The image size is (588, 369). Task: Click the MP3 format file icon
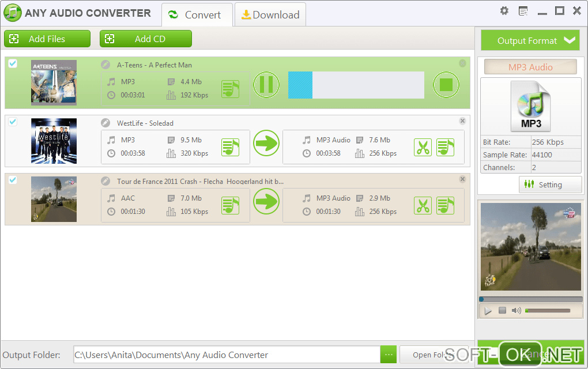pyautogui.click(x=531, y=106)
